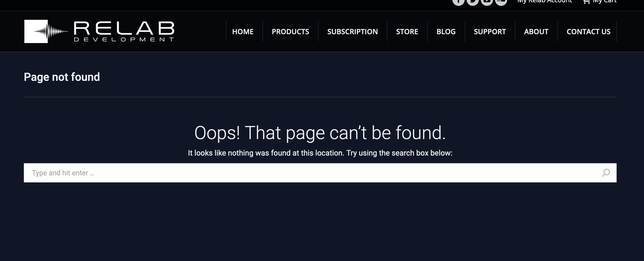Navigate to the Store menu item

tap(407, 32)
